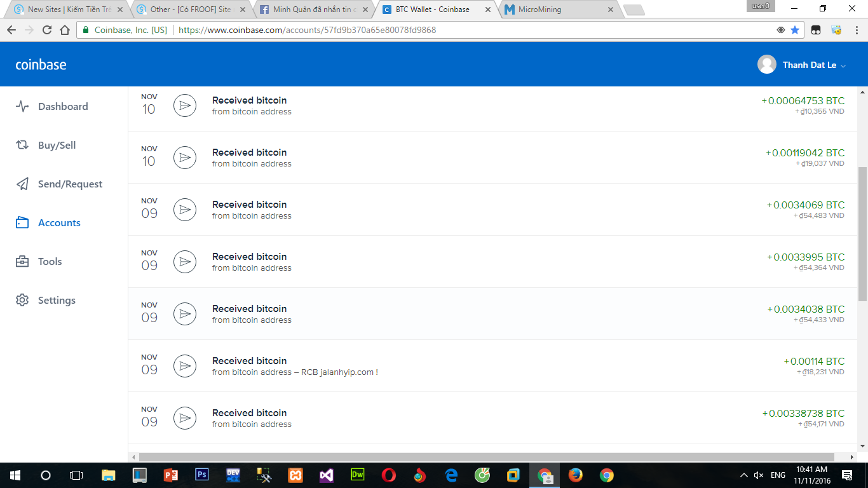868x488 pixels.
Task: Go back to the previous page
Action: [11, 30]
